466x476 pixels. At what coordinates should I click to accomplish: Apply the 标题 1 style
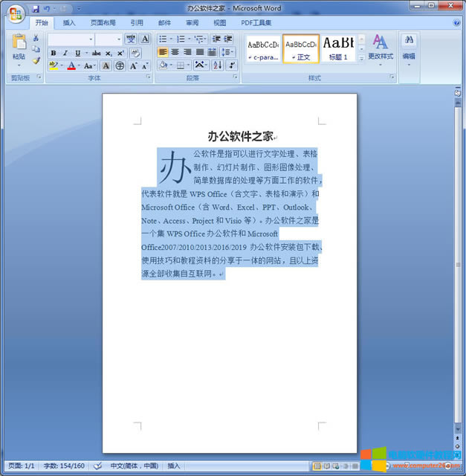coord(338,48)
